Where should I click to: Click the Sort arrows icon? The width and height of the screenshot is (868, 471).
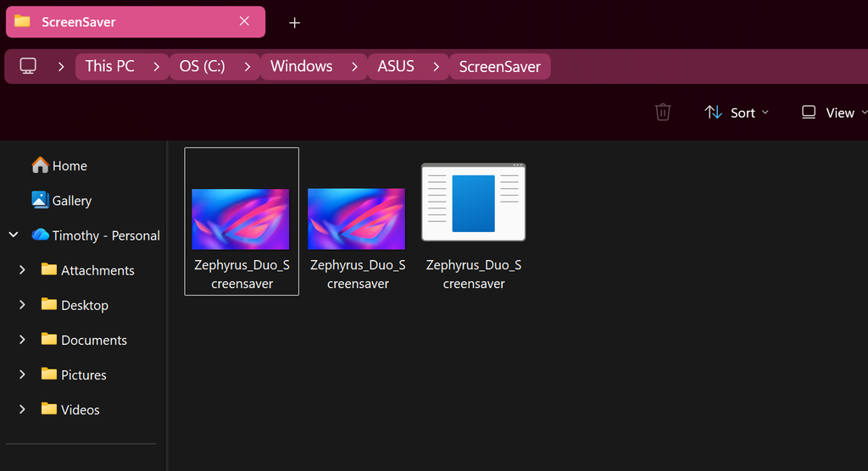(713, 113)
